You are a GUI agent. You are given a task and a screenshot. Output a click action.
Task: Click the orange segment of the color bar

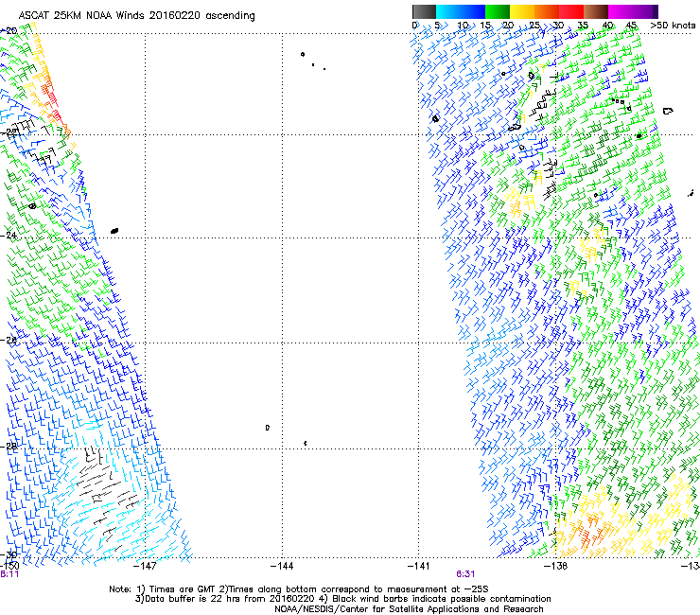(547, 11)
